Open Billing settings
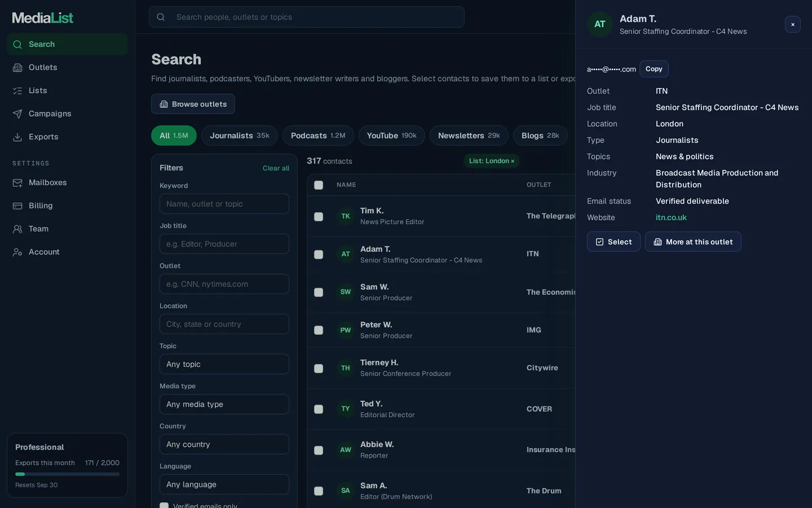The height and width of the screenshot is (508, 812). (x=67, y=205)
